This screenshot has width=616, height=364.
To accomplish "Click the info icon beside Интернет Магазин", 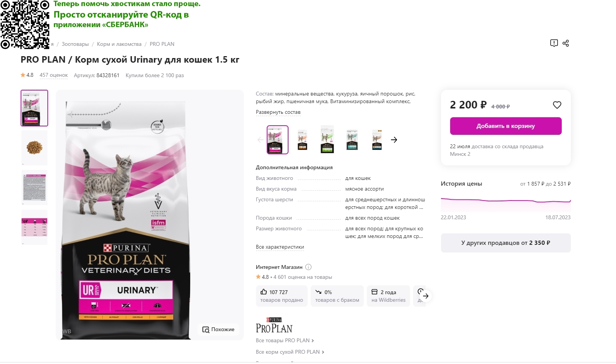I will tap(308, 267).
